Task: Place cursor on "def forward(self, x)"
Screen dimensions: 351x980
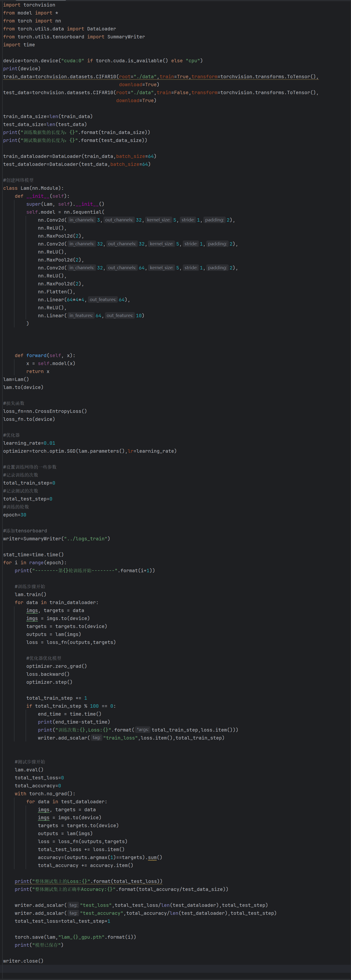Action: point(45,356)
